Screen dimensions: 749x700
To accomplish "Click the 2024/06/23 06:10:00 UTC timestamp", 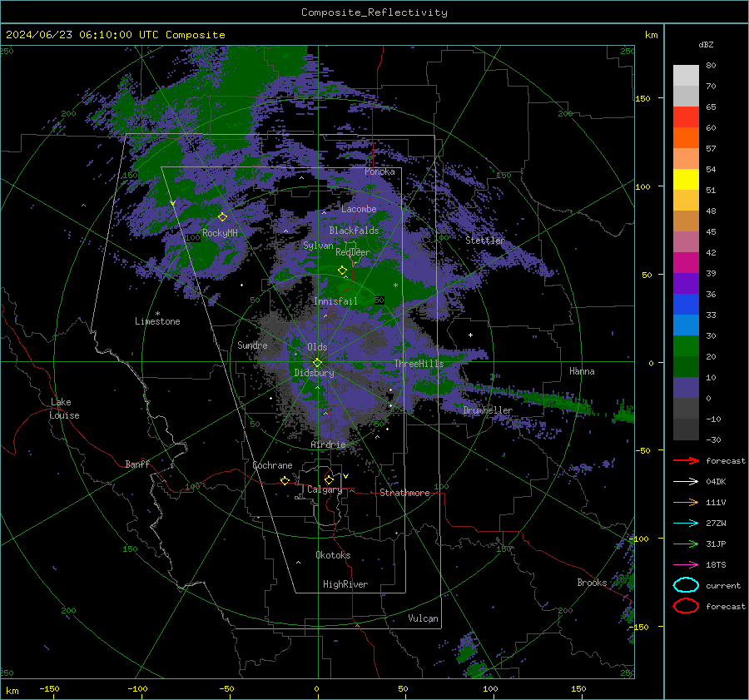I will point(82,35).
